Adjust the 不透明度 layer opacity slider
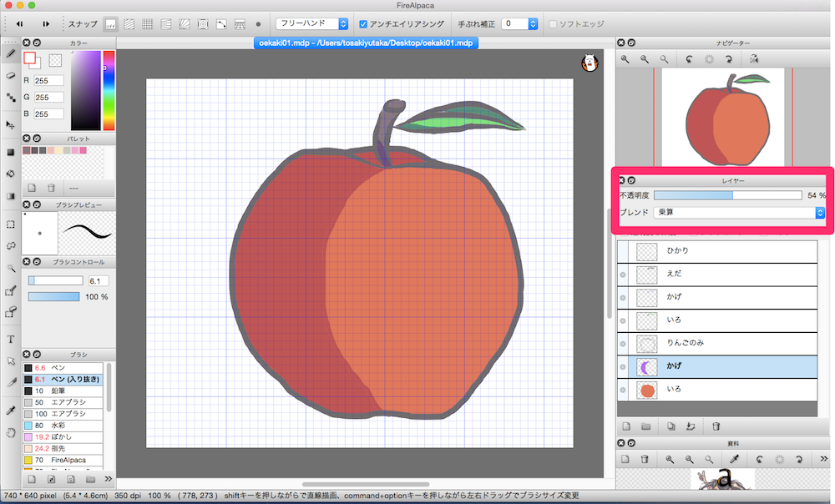835x504 pixels. (x=727, y=195)
